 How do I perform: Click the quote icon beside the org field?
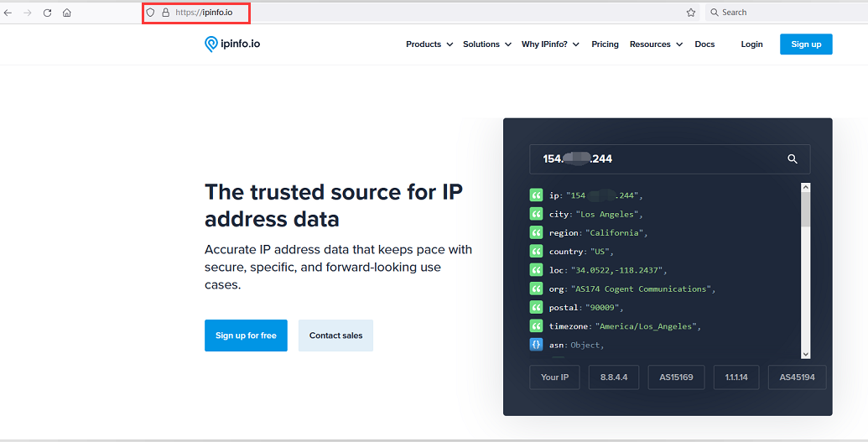pyautogui.click(x=536, y=289)
